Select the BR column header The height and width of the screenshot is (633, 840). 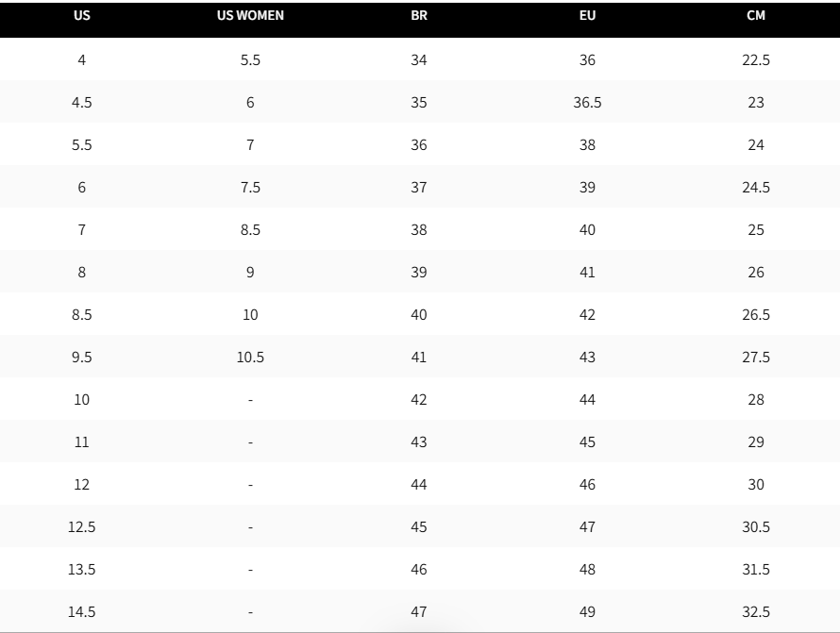(x=419, y=15)
